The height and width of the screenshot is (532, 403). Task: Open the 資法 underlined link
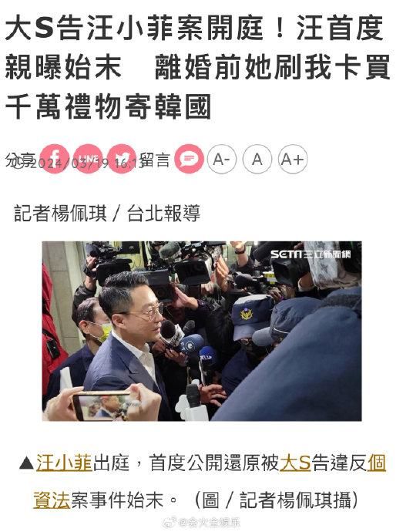pyautogui.click(x=52, y=500)
